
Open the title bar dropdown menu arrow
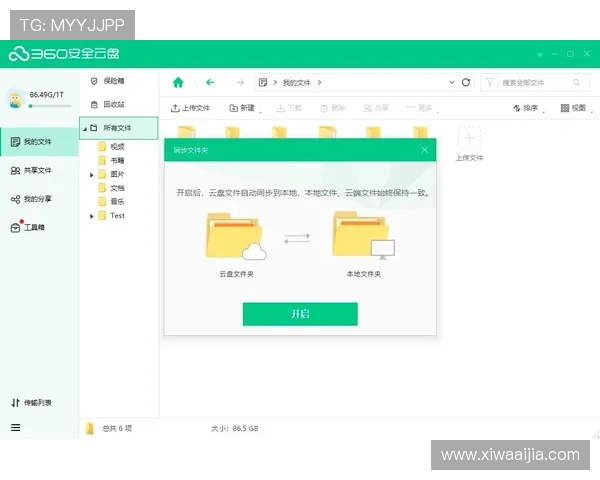click(540, 54)
